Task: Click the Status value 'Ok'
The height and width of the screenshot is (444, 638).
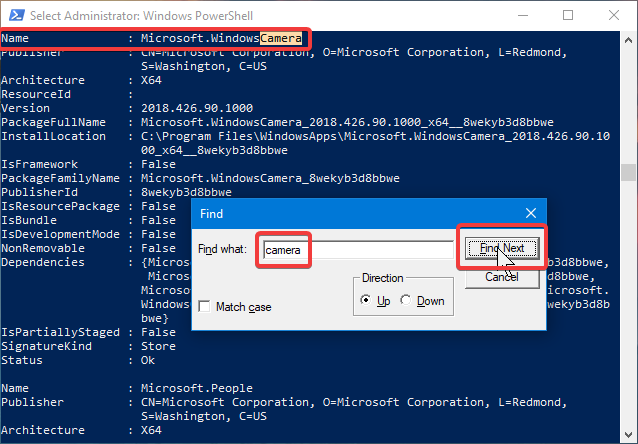Action: [x=148, y=360]
